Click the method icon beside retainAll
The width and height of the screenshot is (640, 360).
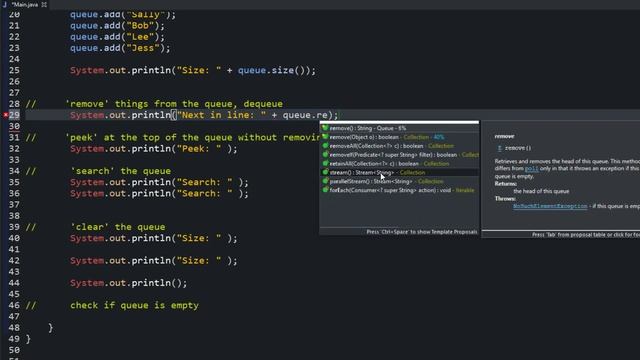[325, 163]
